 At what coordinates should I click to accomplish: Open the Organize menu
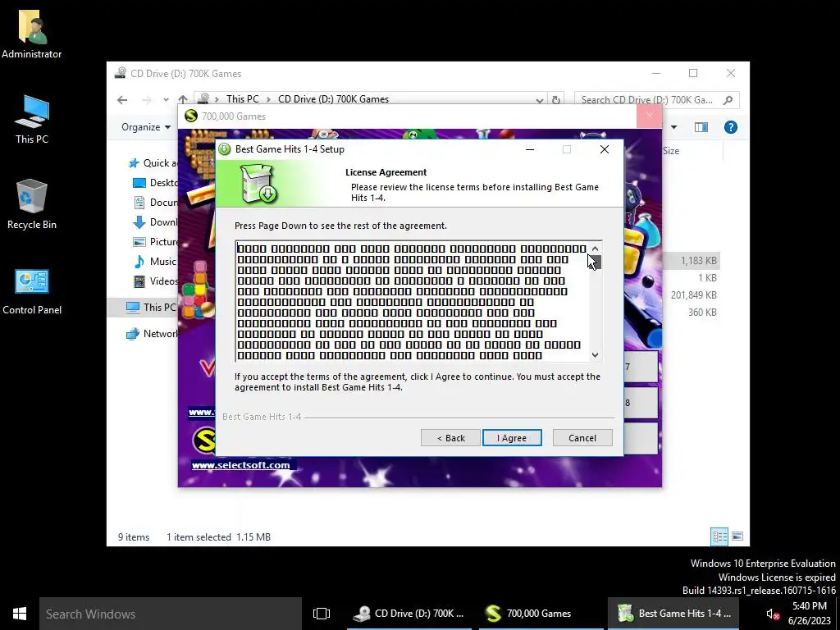coord(146,127)
